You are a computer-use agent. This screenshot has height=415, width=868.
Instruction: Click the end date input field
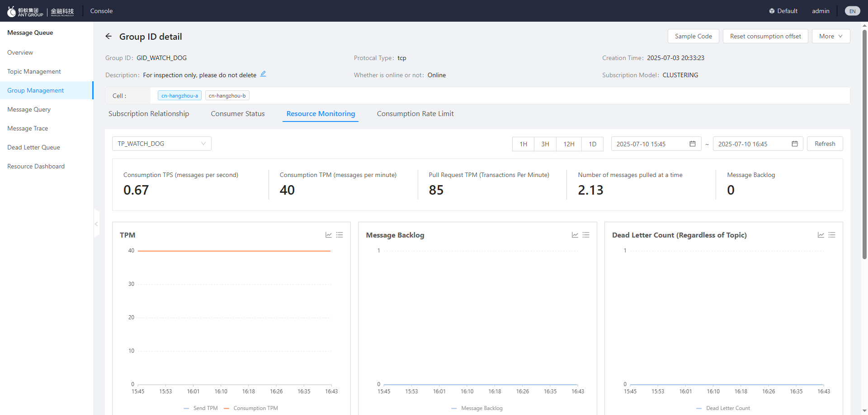pos(758,144)
